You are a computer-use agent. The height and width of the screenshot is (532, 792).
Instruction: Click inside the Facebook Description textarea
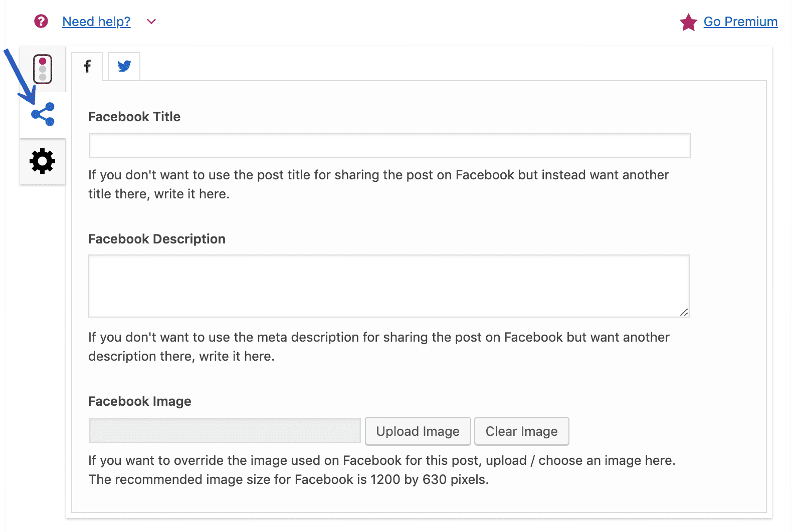pyautogui.click(x=388, y=286)
